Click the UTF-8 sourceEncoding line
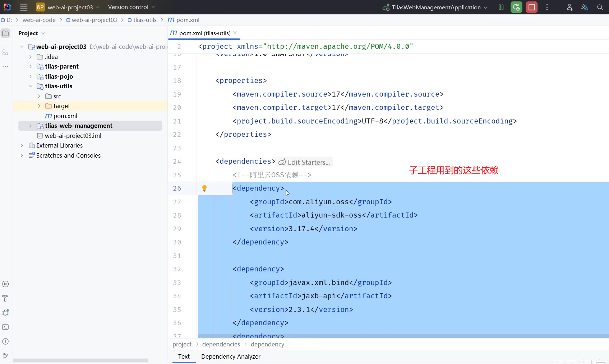The width and height of the screenshot is (609, 364). pos(375,121)
